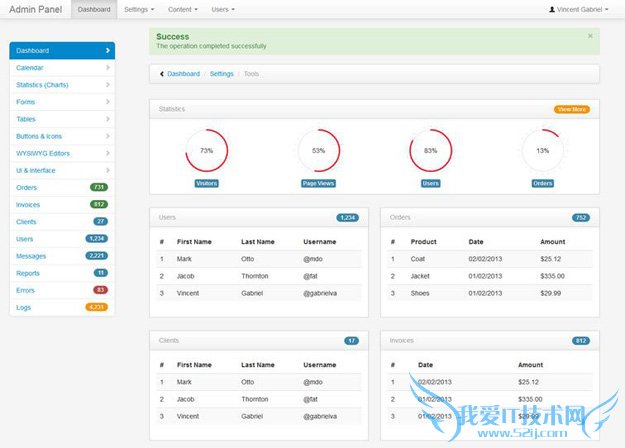Open Forms in the sidebar
The width and height of the screenshot is (625, 448).
click(62, 102)
